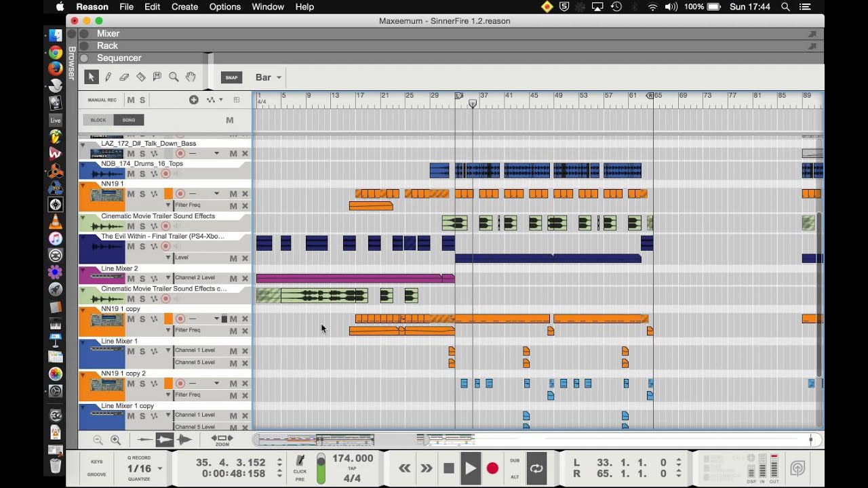Zoom in horizontally with plus magnifier
868x488 pixels.
[x=115, y=440]
